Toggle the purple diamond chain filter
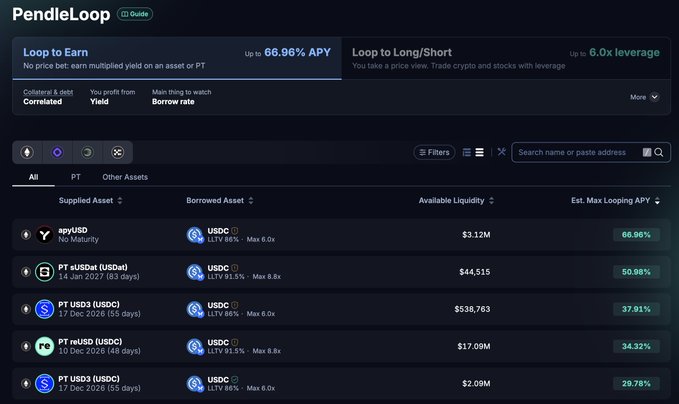Viewport: 679px width, 404px height. [x=57, y=152]
